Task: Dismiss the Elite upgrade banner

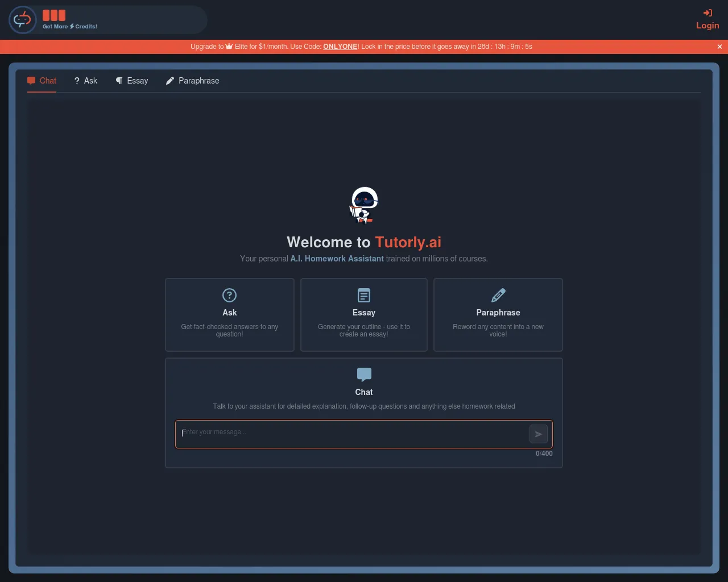Action: point(719,47)
